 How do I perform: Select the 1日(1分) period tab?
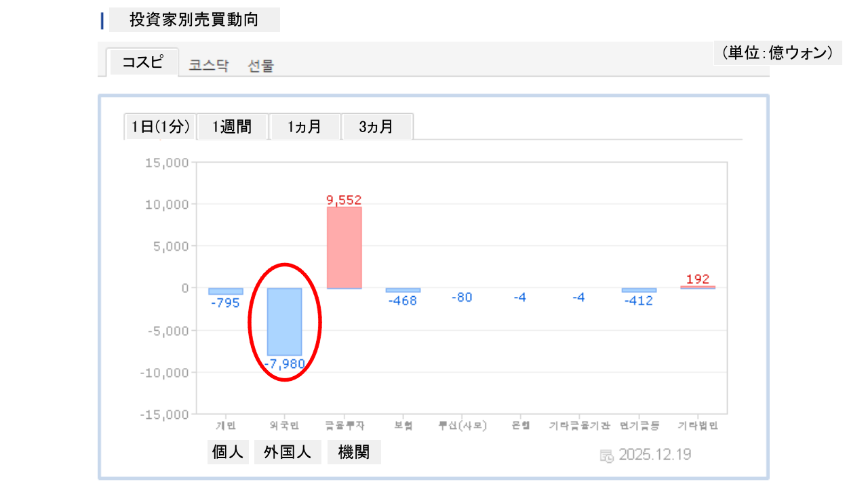(x=160, y=127)
